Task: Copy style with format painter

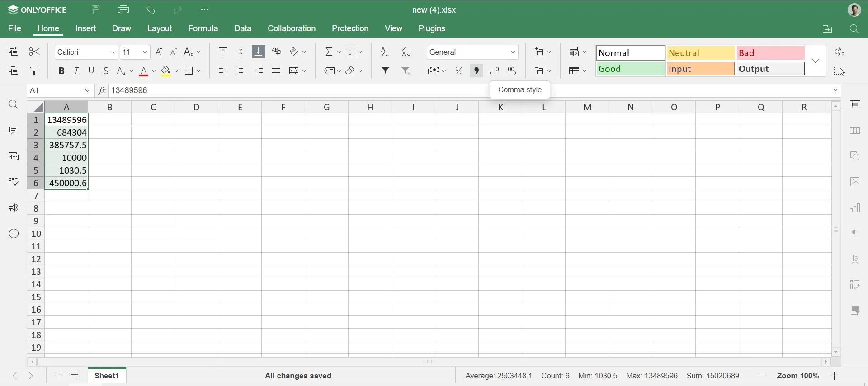Action: pos(34,71)
